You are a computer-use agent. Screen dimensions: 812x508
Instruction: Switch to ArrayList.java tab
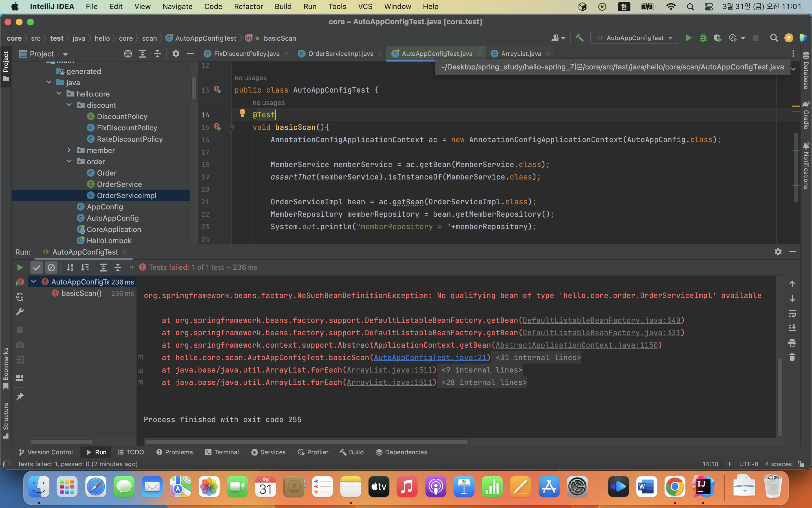pos(521,54)
